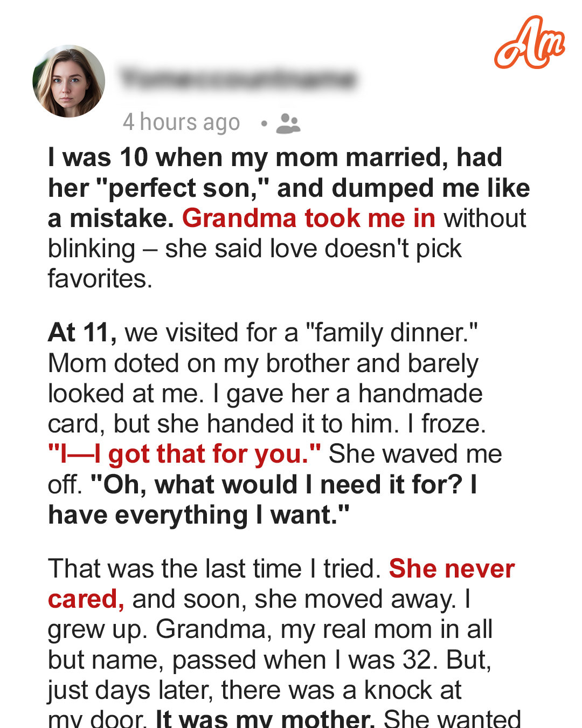Click "Oh, what would I need it for?"
The width and height of the screenshot is (582, 728).
[x=278, y=485]
